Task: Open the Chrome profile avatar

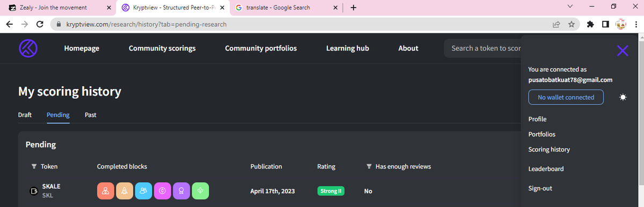Action: [621, 24]
